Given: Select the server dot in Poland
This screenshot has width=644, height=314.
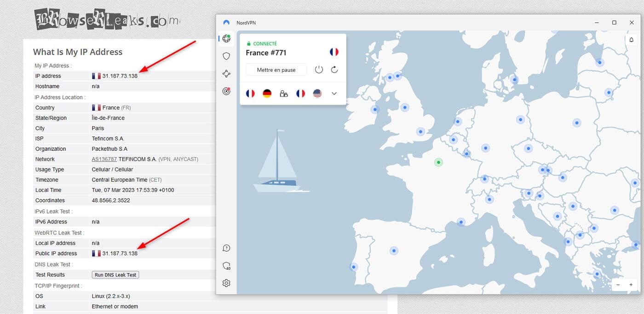Looking at the screenshot, I should click(x=577, y=122).
